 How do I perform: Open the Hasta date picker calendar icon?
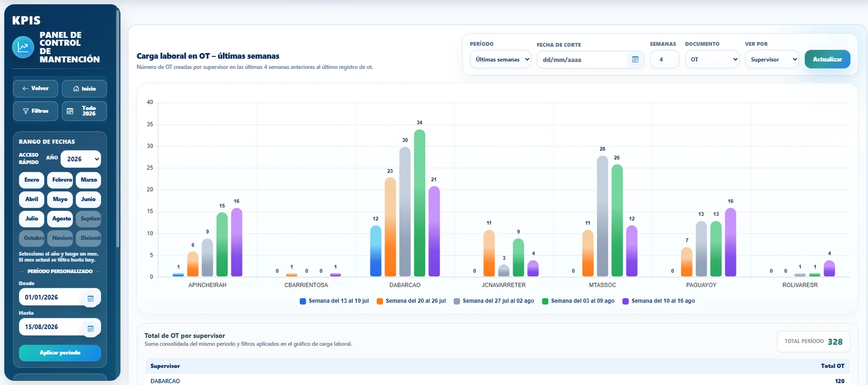point(90,329)
